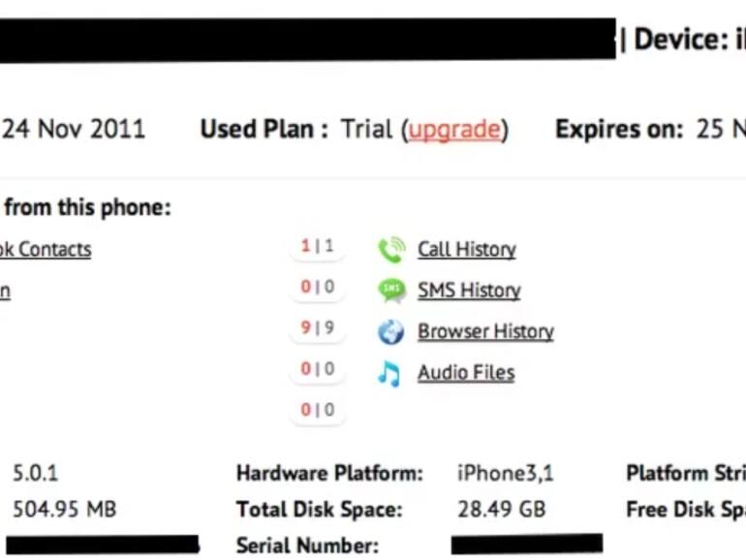Click the red upgrade link

click(x=454, y=130)
